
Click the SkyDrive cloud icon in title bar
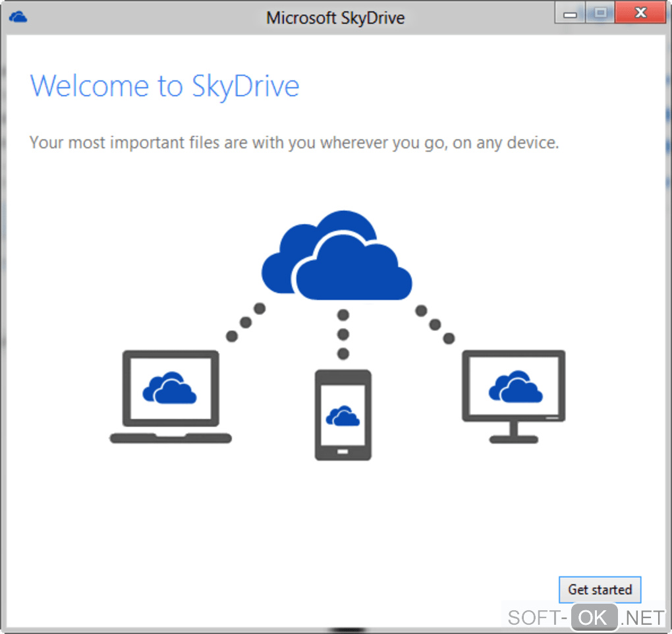pyautogui.click(x=18, y=17)
